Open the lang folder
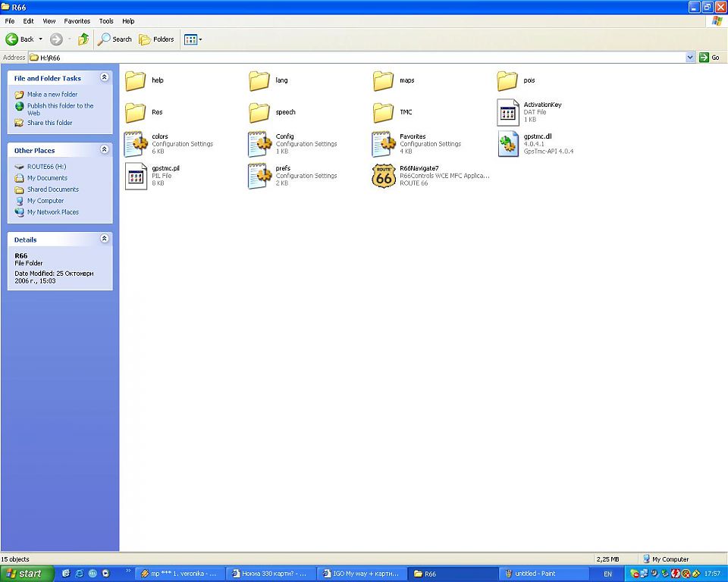Screen dimensions: 728x582 pos(259,81)
